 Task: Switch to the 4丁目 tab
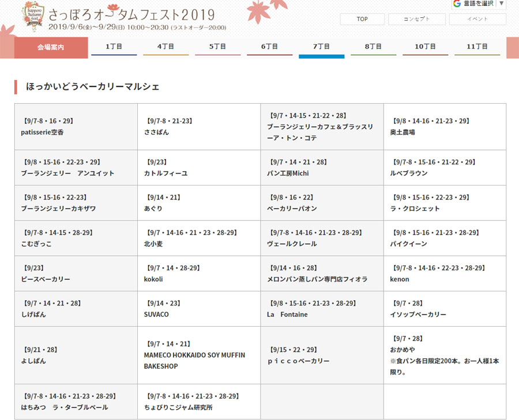tap(166, 47)
